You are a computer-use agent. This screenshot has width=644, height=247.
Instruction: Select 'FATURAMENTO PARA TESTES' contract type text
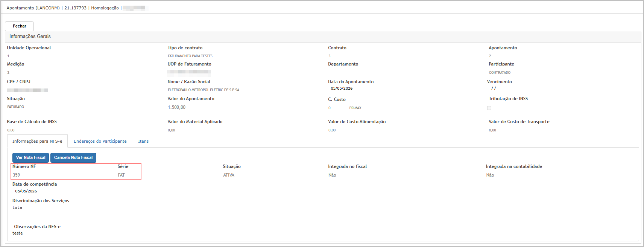click(x=190, y=56)
